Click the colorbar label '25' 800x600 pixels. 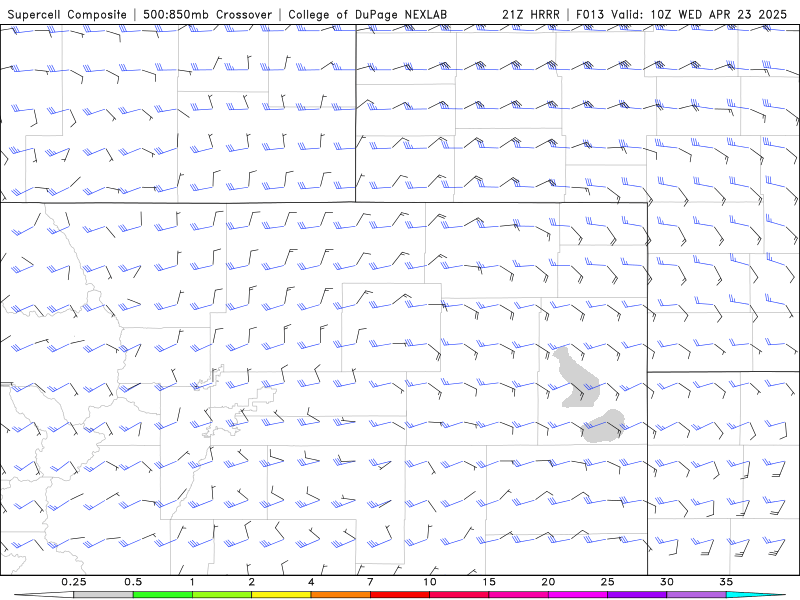(x=608, y=582)
